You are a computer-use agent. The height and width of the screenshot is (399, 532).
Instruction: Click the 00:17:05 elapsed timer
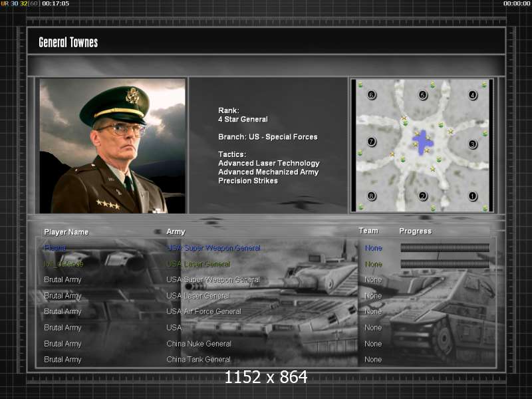[x=55, y=3]
